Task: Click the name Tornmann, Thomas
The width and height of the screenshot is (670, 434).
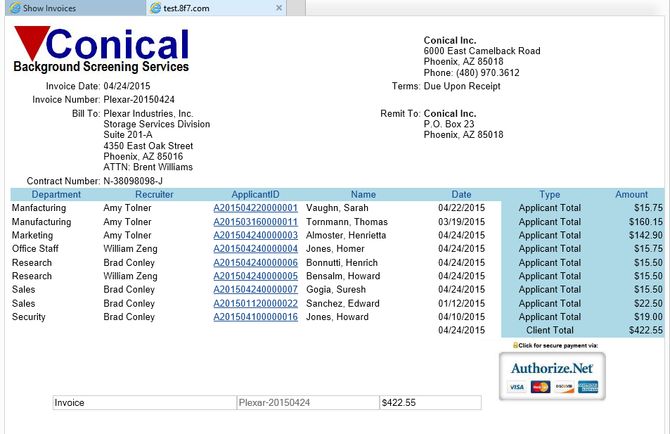Action: click(347, 222)
